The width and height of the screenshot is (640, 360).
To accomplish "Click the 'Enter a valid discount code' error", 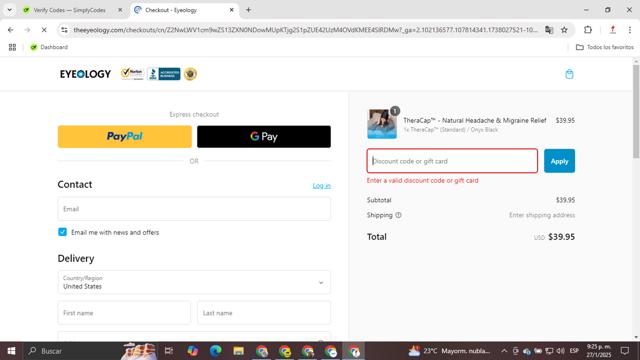I will [422, 180].
